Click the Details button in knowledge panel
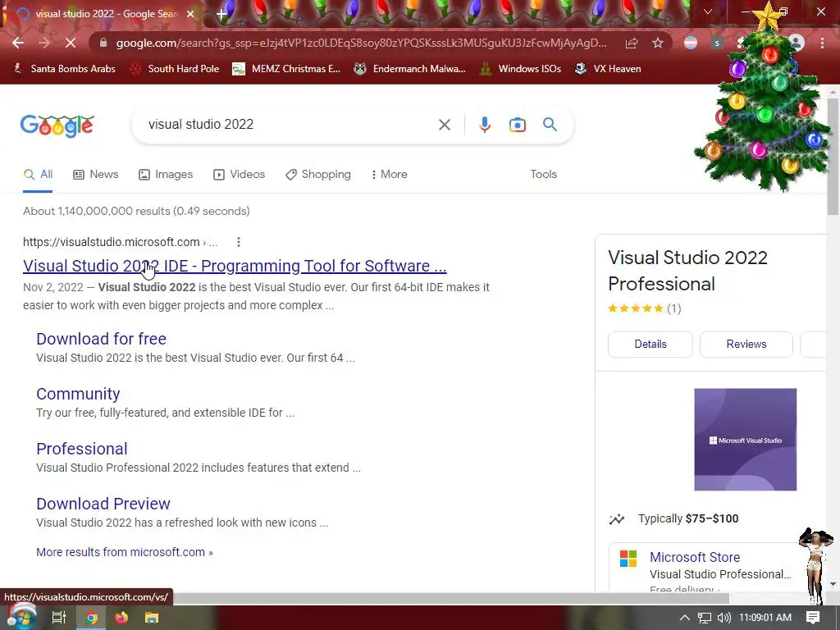 click(651, 344)
